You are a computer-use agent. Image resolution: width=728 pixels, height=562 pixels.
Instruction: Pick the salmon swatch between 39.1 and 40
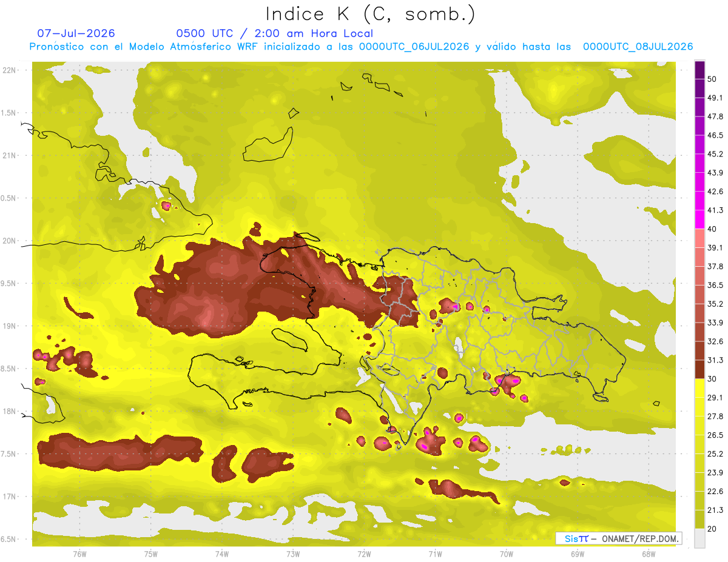click(x=699, y=238)
